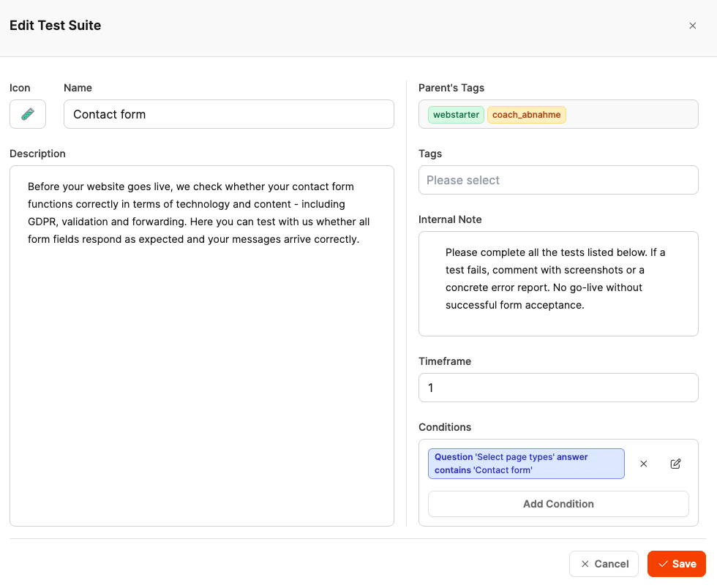The image size is (717, 588).
Task: Click the Name field containing 'Contact form'
Action: coord(228,114)
